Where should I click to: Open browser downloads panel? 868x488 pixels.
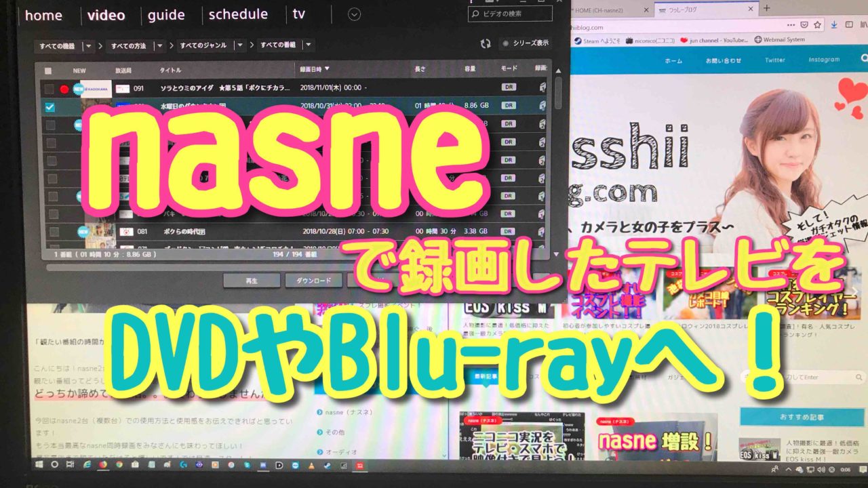[x=833, y=24]
